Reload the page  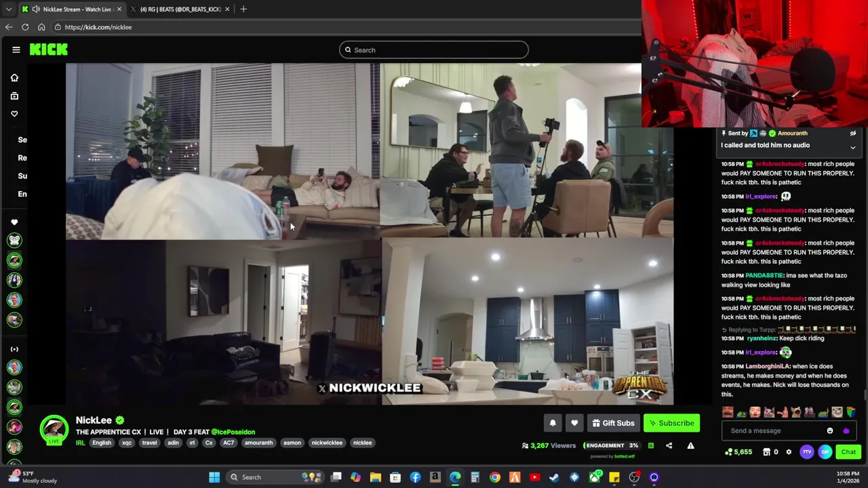tap(25, 27)
